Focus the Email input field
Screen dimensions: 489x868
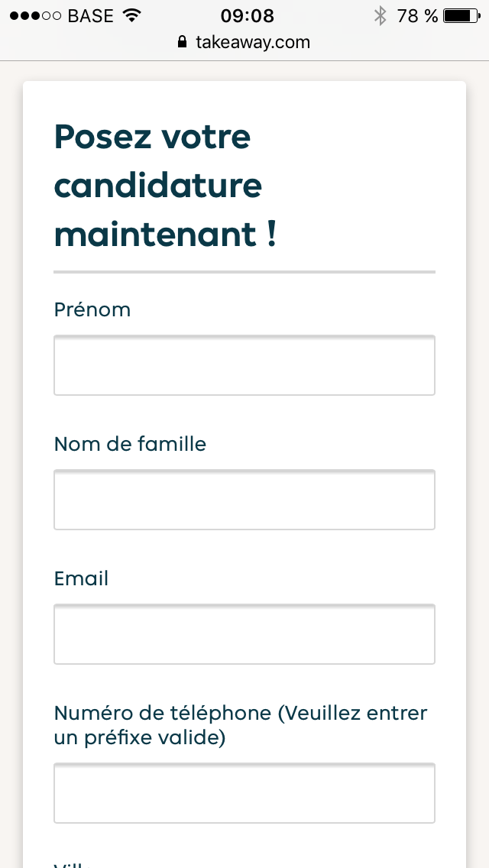[244, 634]
